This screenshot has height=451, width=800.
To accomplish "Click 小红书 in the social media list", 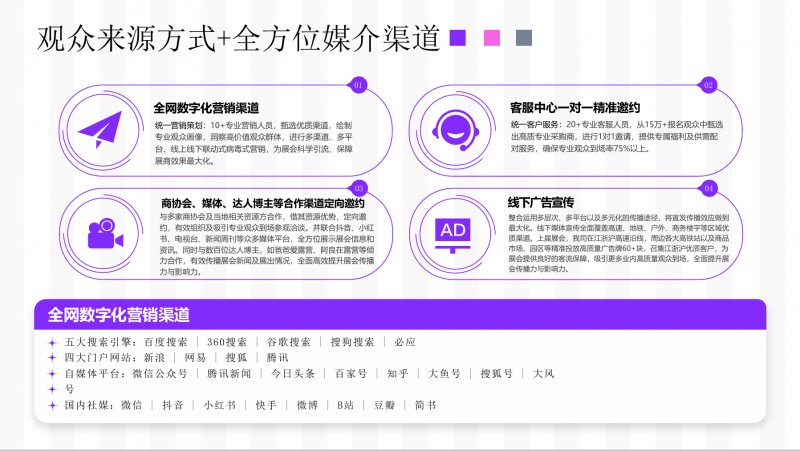I will click(x=219, y=405).
